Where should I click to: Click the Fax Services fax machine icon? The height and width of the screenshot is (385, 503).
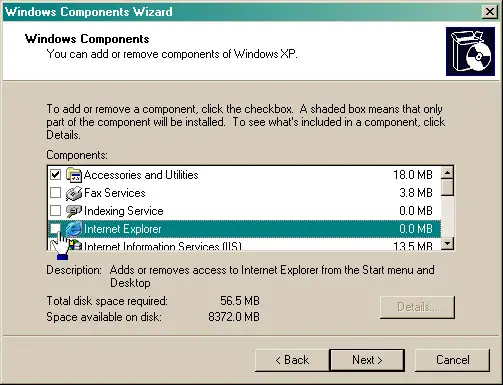[74, 193]
